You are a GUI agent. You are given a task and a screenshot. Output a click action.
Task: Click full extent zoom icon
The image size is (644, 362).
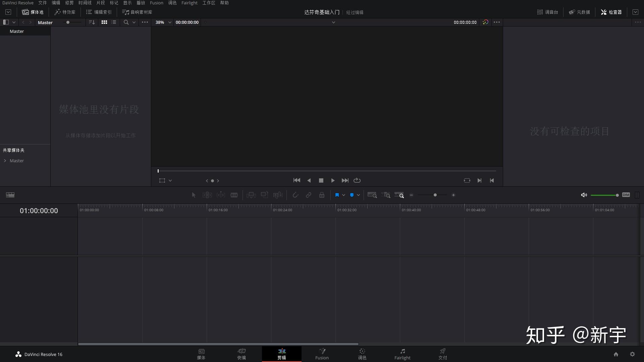[372, 195]
